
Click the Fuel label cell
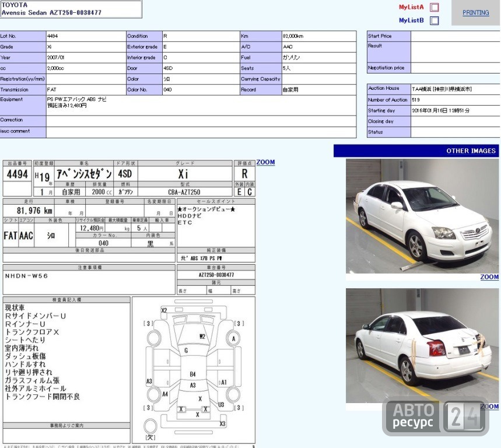tap(261, 58)
